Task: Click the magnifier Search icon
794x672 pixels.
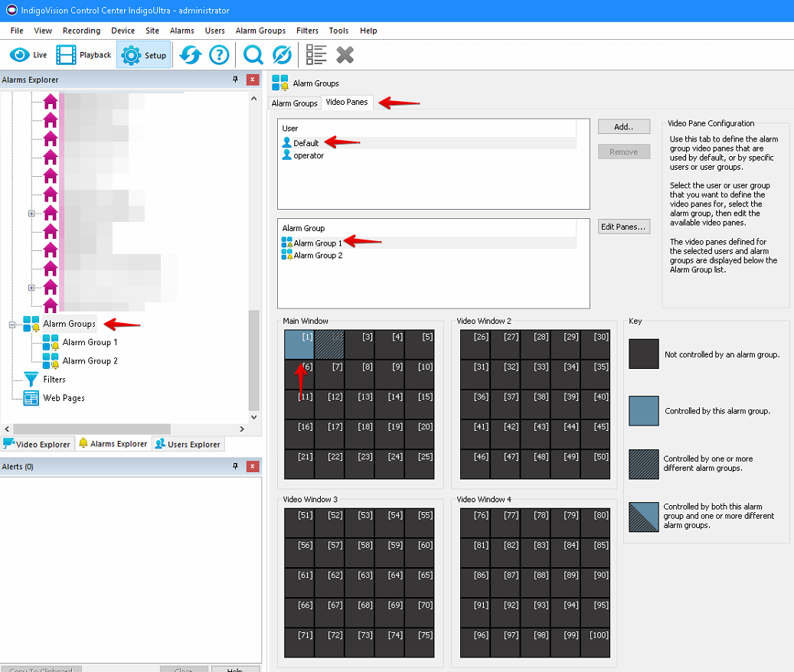Action: coord(253,54)
